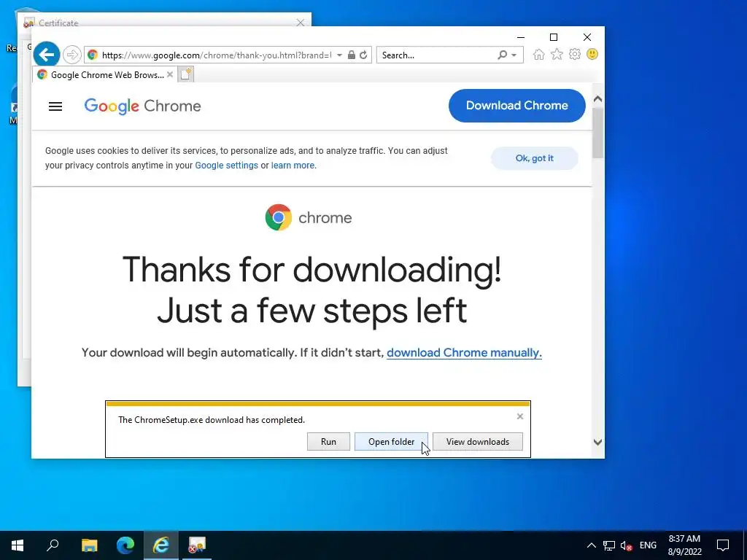Click the Open folder button
Screen dimensions: 747x560
pos(391,441)
